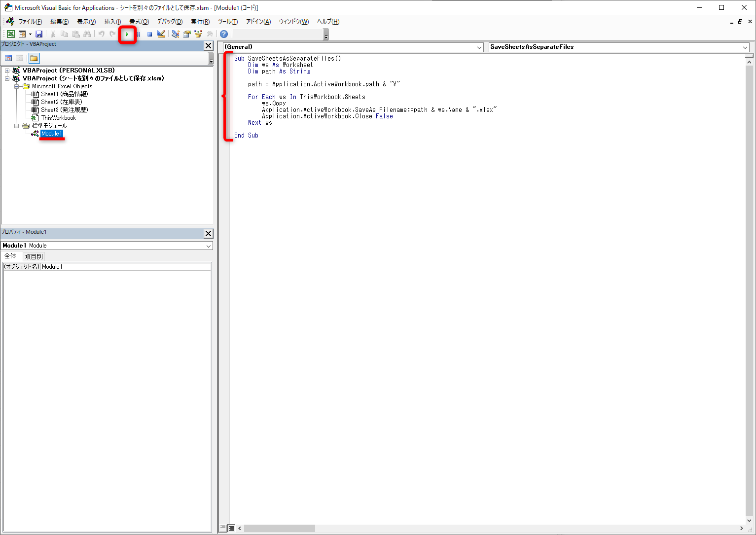Open the ウィンドウ(W) menu

[x=294, y=22]
